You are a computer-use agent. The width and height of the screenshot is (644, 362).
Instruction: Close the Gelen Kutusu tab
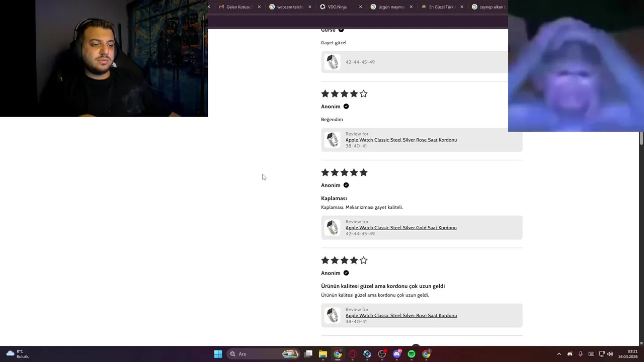(x=259, y=7)
